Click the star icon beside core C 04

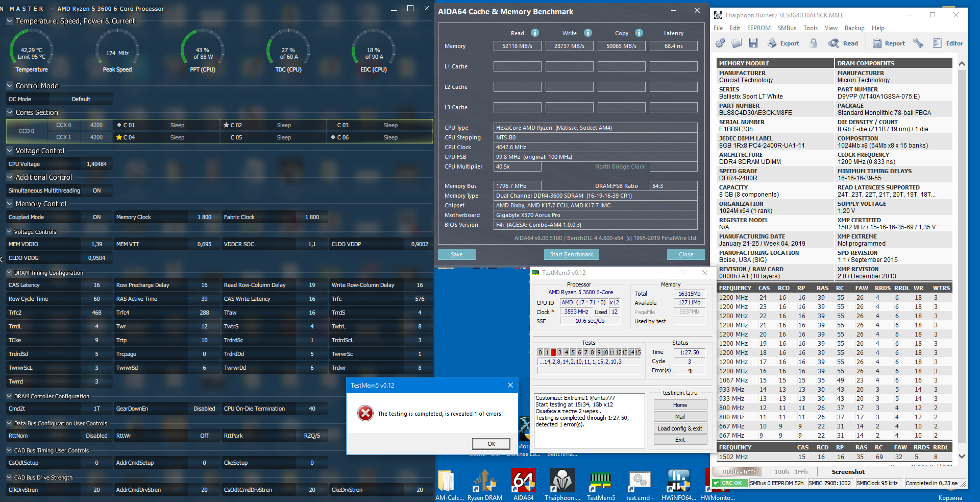[119, 137]
